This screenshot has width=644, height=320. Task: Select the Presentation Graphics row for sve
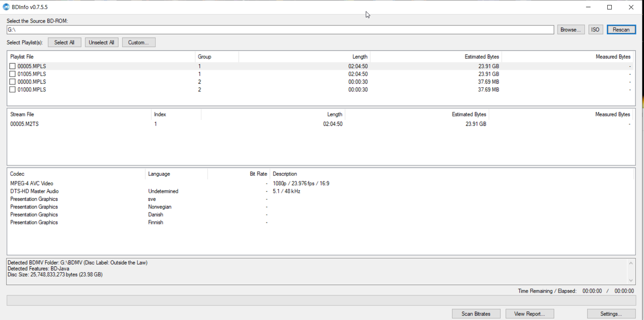click(x=320, y=199)
